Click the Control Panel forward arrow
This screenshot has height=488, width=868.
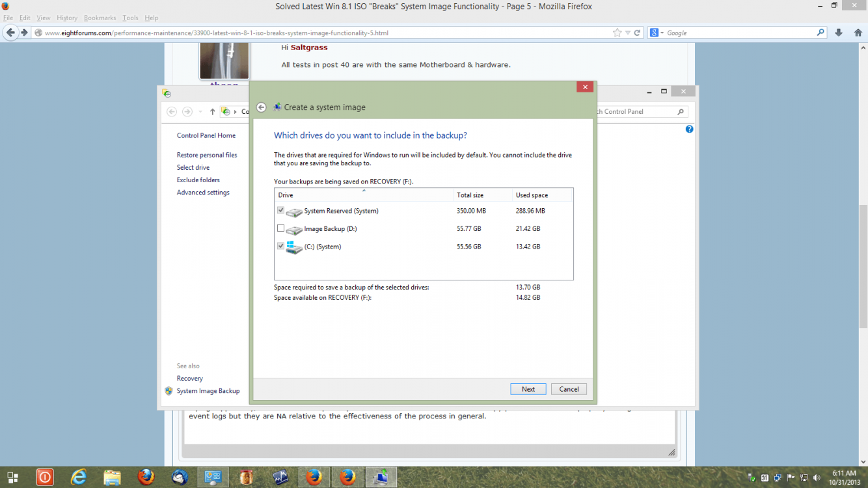coord(187,111)
